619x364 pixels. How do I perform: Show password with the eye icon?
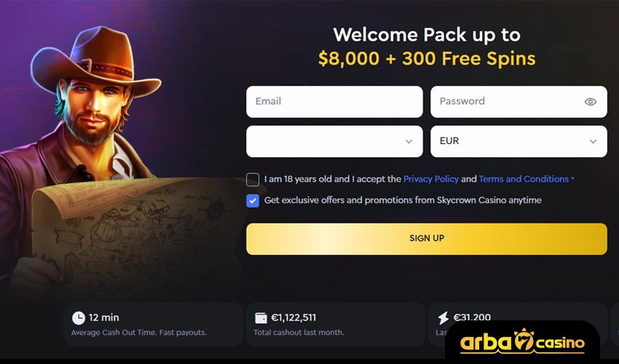point(590,102)
